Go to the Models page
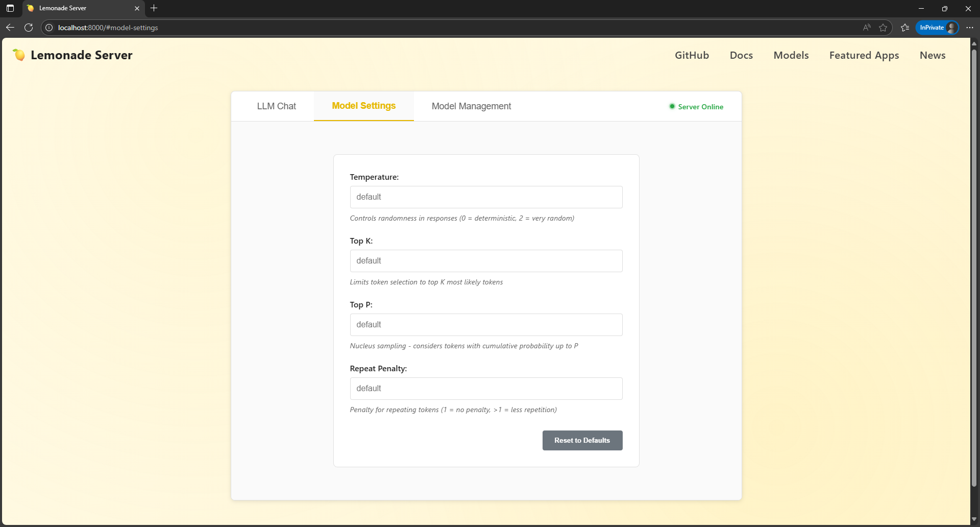The width and height of the screenshot is (980, 527). pyautogui.click(x=791, y=55)
